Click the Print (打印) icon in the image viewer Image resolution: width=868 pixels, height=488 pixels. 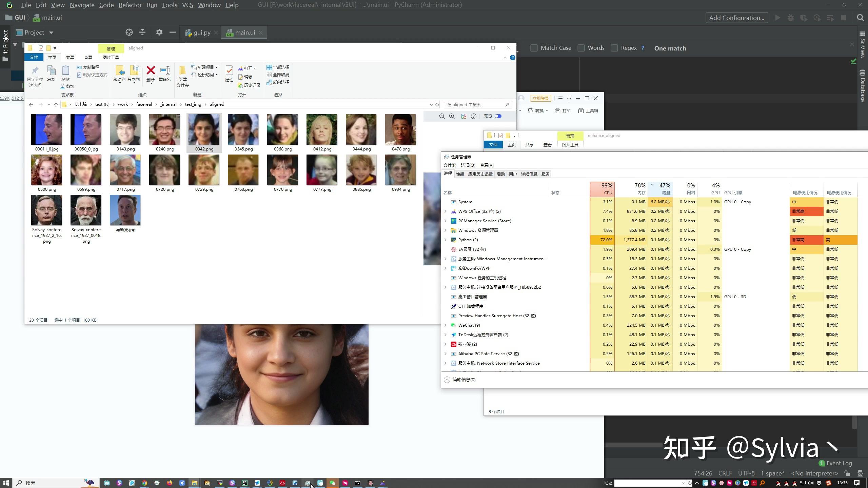coord(563,111)
